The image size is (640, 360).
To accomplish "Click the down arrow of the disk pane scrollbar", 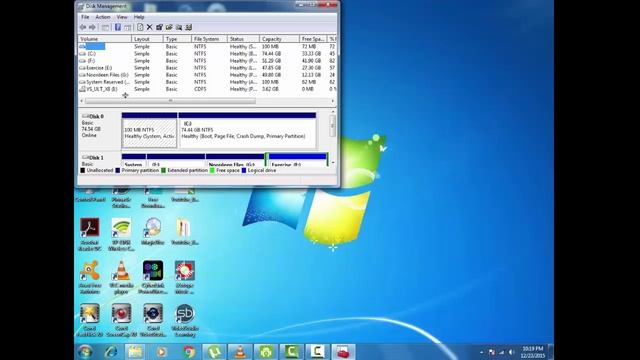I will 333,162.
